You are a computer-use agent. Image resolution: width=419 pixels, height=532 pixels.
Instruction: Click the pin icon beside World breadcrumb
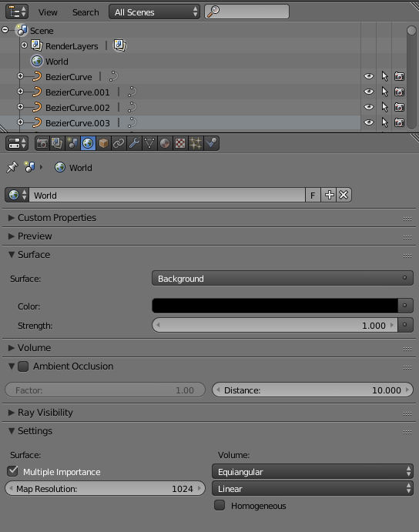[12, 167]
